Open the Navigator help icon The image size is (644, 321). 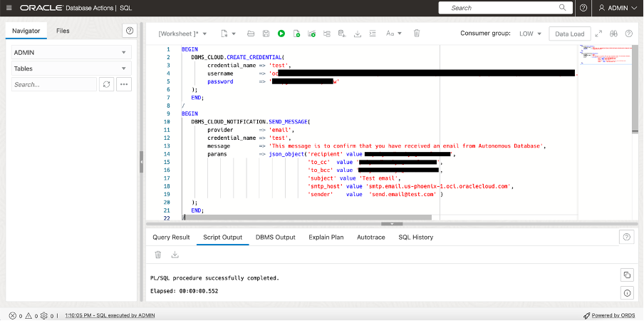(130, 31)
